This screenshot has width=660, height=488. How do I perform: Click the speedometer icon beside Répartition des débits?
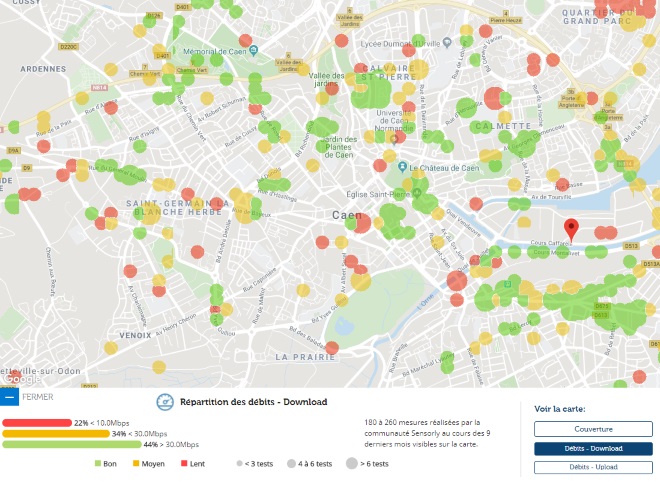tap(165, 402)
